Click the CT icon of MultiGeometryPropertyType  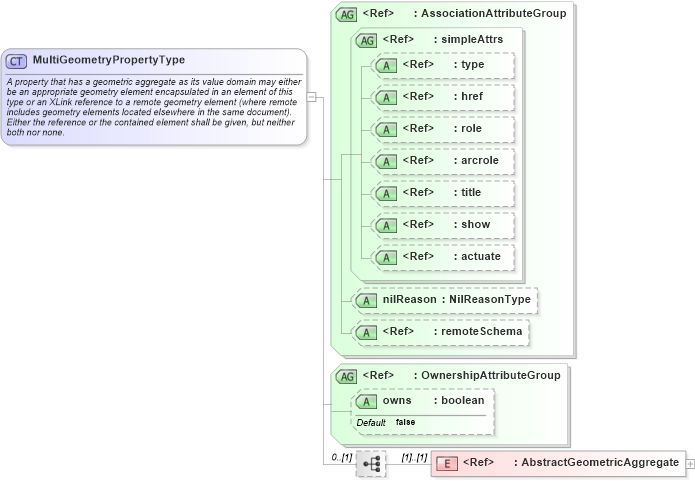coord(16,61)
